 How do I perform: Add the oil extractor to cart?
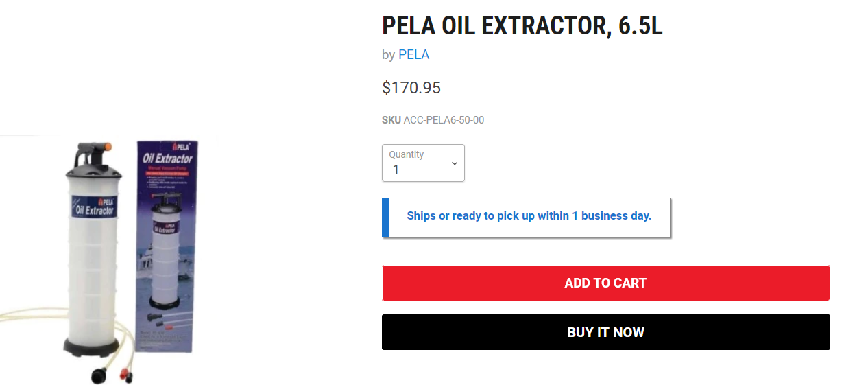605,283
